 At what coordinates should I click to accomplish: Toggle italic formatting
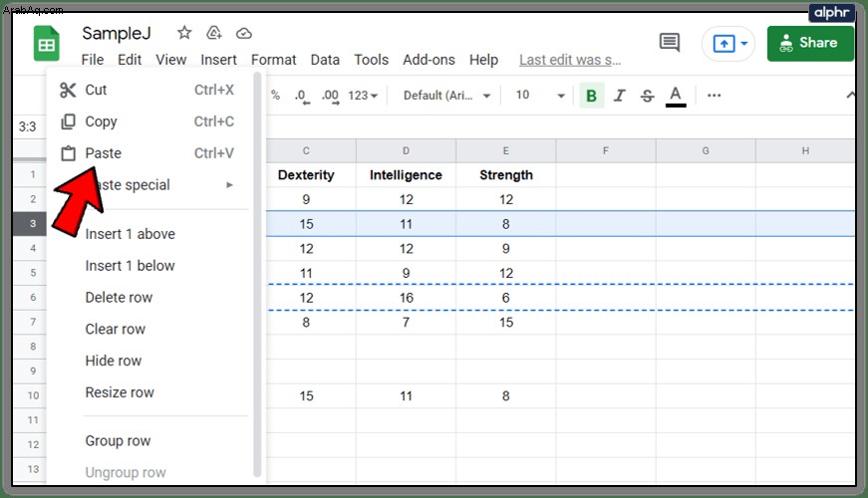point(620,96)
